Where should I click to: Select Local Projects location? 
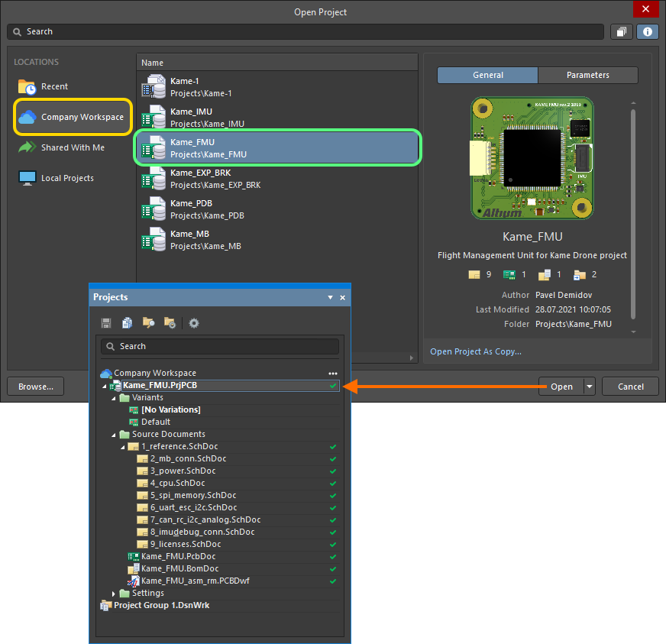pos(67,178)
